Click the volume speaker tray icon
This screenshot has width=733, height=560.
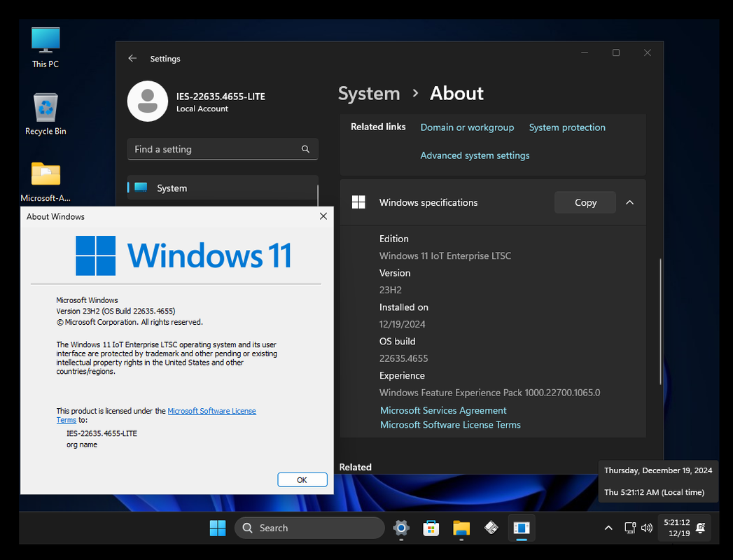(x=647, y=528)
